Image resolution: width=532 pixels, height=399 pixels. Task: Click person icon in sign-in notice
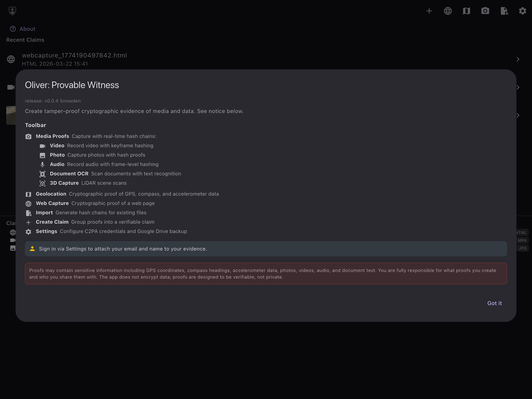click(x=32, y=249)
